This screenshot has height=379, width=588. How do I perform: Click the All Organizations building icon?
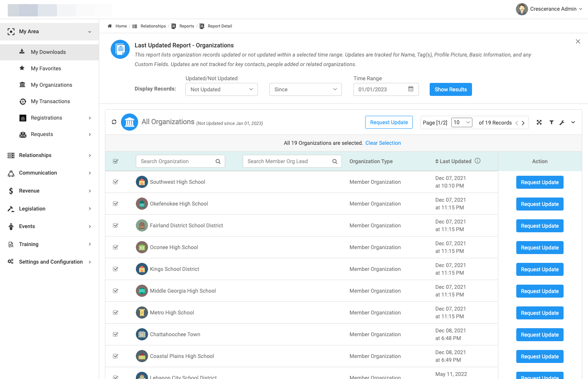click(129, 122)
